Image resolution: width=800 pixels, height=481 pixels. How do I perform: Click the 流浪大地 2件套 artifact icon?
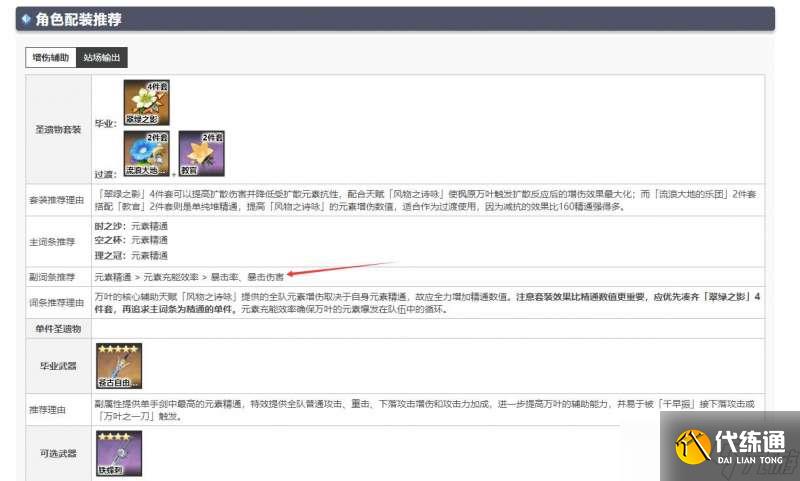146,153
